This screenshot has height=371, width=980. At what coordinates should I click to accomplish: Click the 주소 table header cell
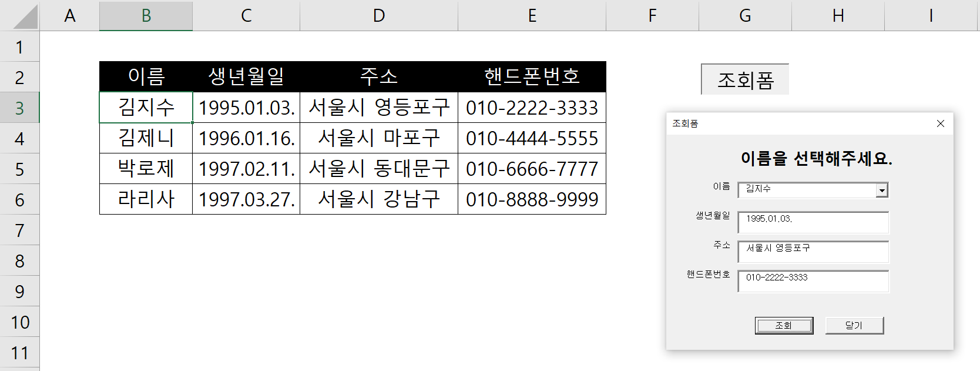point(379,76)
